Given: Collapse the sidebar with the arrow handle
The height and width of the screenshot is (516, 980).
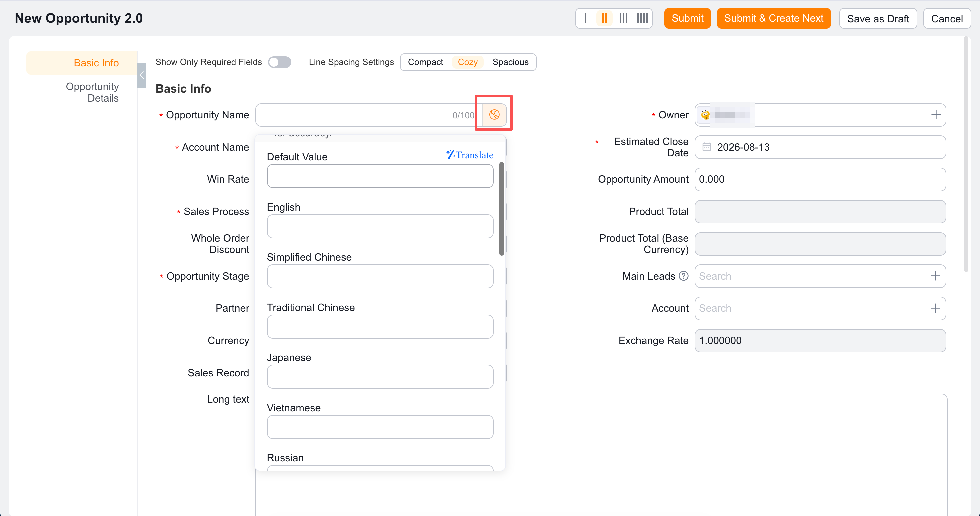Looking at the screenshot, I should pos(142,75).
